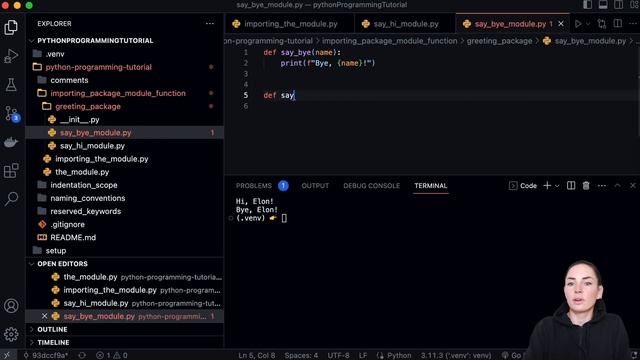Viewport: 640px width, 360px height.
Task: Open the compare changes icon in editor toolbar
Action: click(x=602, y=24)
